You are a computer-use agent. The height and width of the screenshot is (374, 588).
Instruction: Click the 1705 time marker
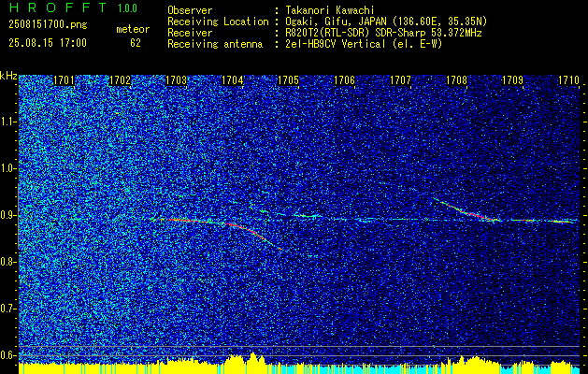pos(288,80)
